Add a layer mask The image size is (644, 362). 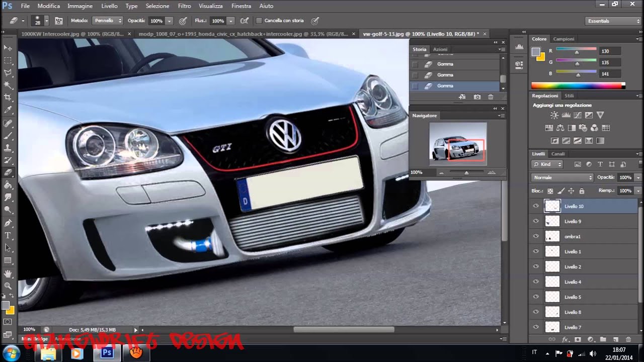coord(578,340)
